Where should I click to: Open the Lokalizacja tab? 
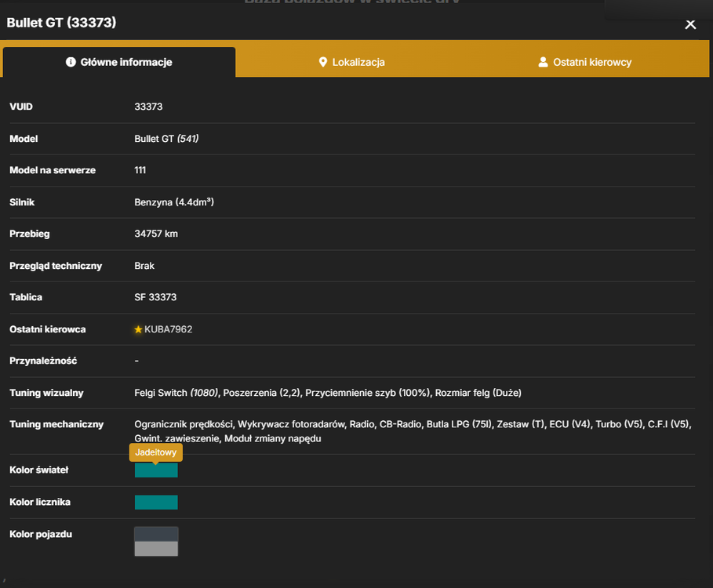[352, 62]
